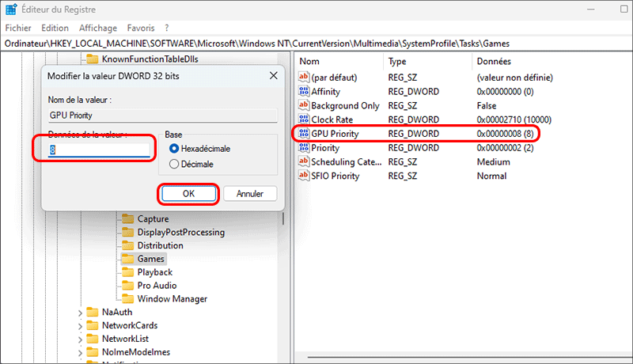The height and width of the screenshot is (364, 633).
Task: Minimize the Registry Editor window
Action: pos(591,9)
